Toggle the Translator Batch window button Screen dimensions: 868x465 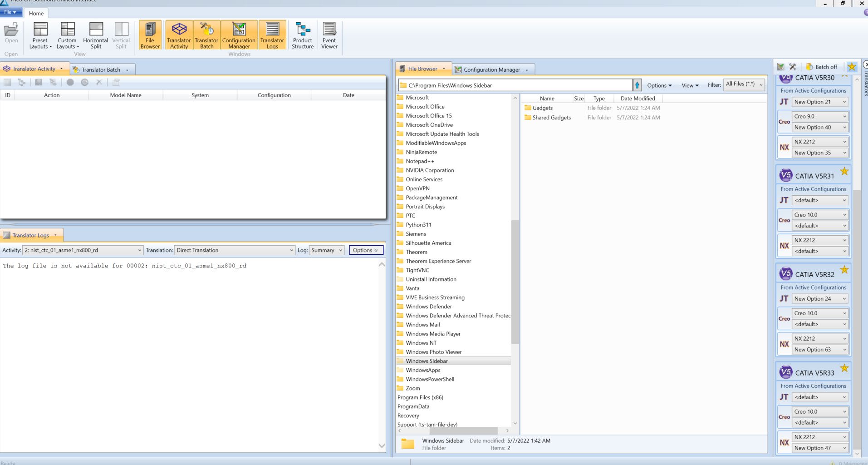[207, 35]
